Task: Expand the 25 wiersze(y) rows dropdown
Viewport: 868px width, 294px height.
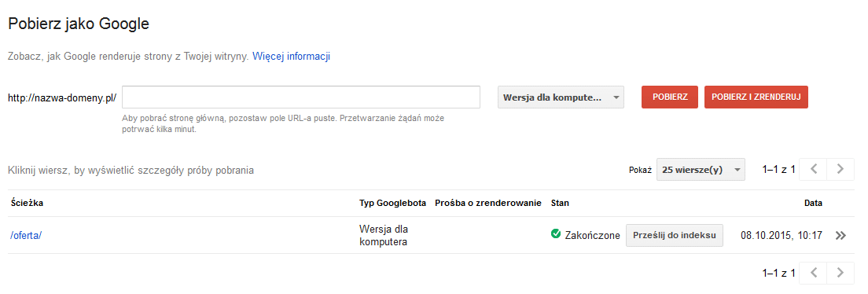Action: (x=701, y=170)
